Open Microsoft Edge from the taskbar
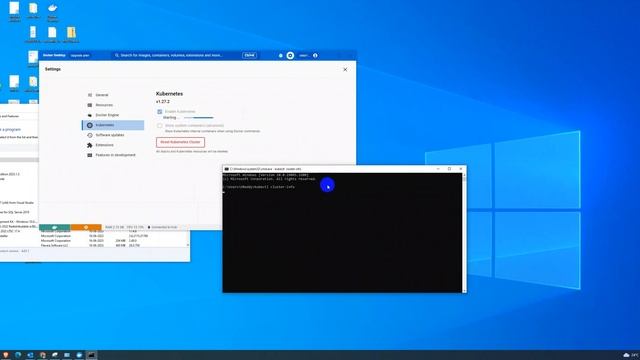 18,355
